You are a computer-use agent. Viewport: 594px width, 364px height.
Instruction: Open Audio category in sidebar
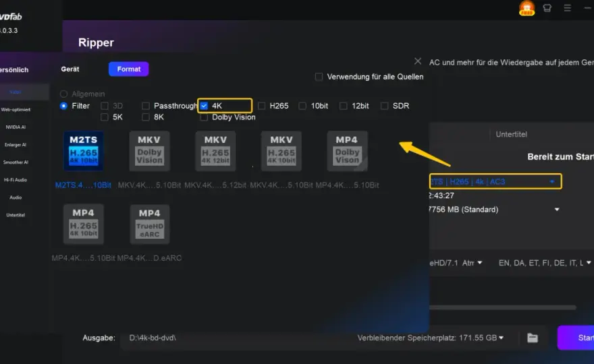pyautogui.click(x=16, y=198)
